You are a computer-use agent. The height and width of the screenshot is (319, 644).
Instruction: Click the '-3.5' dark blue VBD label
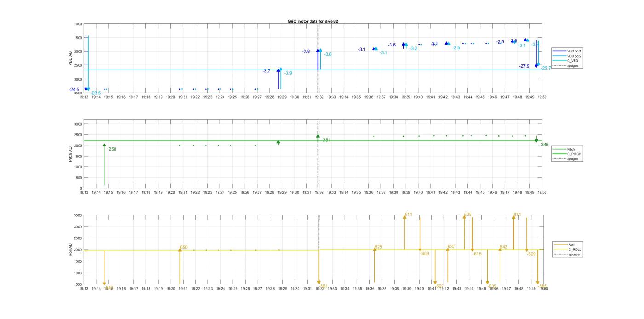(500, 42)
